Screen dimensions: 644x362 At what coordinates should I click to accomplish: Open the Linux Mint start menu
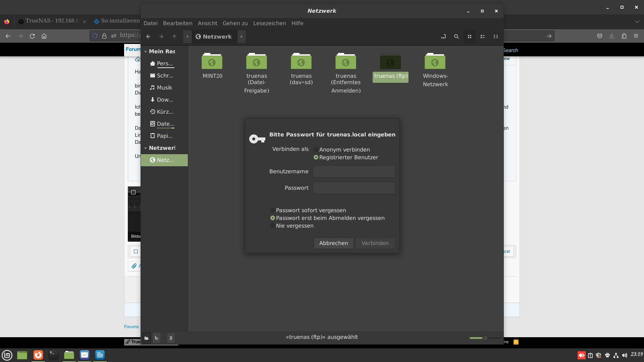click(7, 355)
